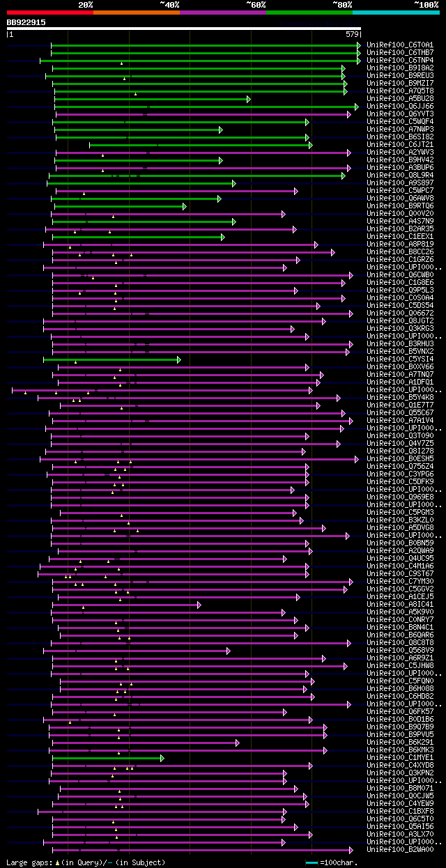This screenshot has width=446, height=868.
Task: Click the green ~80% identity legend segment
Action: [x=309, y=13]
